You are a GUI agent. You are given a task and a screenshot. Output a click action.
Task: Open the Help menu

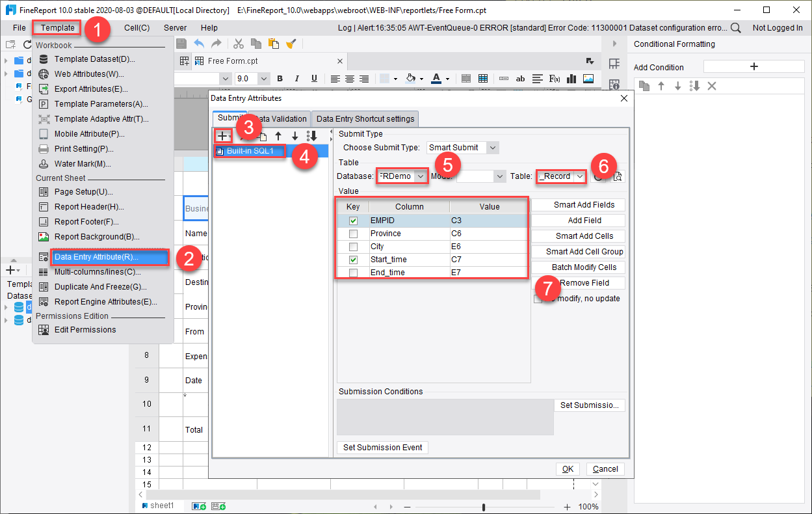tap(209, 28)
